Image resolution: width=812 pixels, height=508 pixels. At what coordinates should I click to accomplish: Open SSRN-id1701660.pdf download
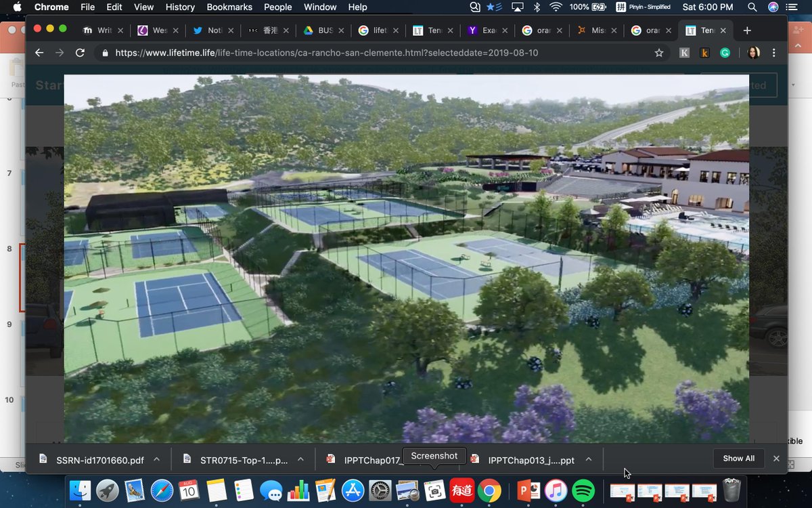92,460
